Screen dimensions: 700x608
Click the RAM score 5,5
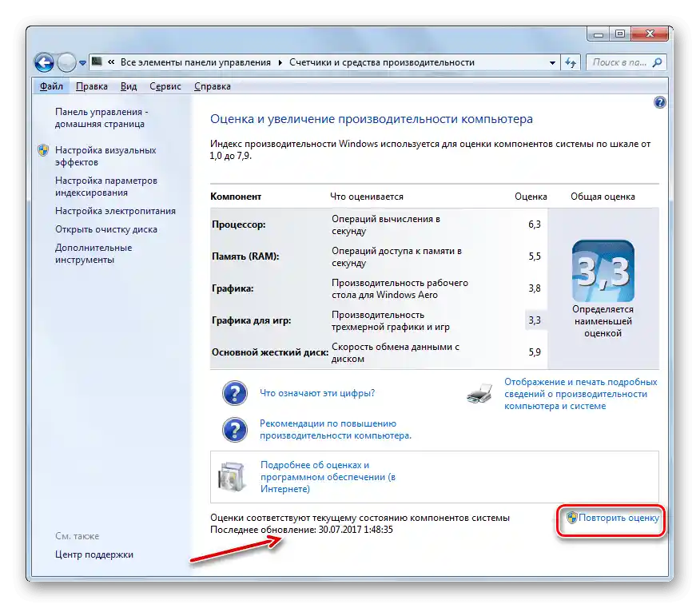click(x=535, y=256)
